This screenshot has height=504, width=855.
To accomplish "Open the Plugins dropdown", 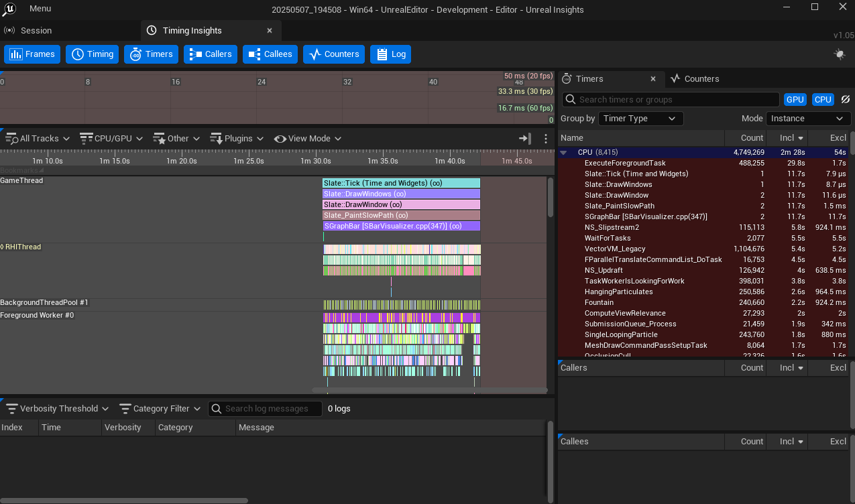I will 237,139.
